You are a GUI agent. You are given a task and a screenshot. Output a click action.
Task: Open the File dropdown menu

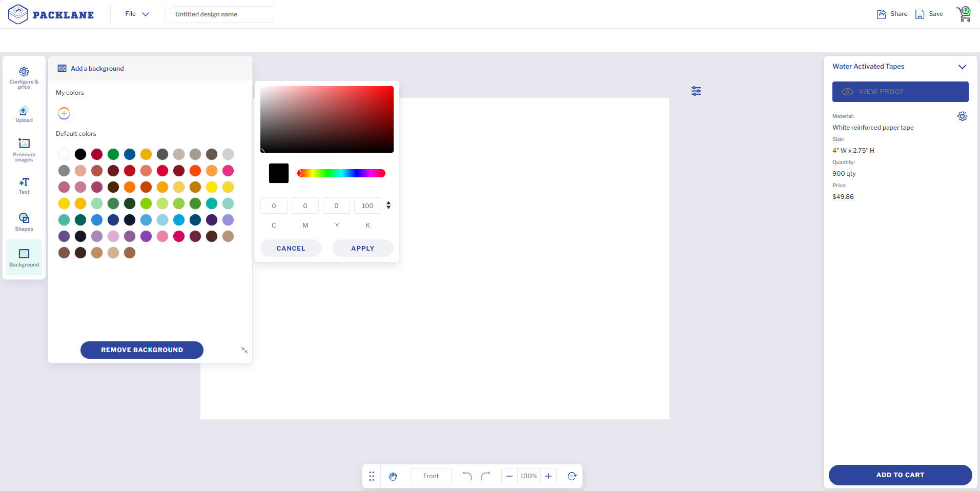(137, 14)
